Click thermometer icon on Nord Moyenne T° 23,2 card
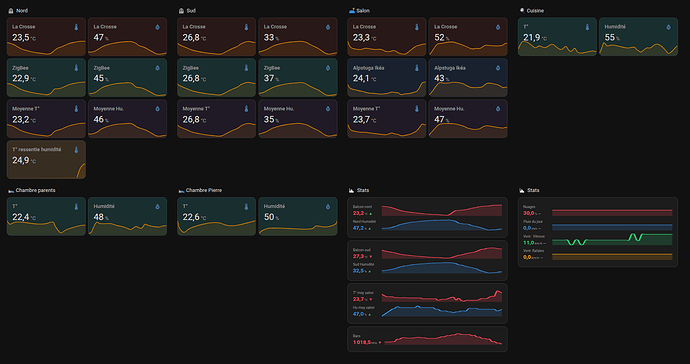 (76, 109)
